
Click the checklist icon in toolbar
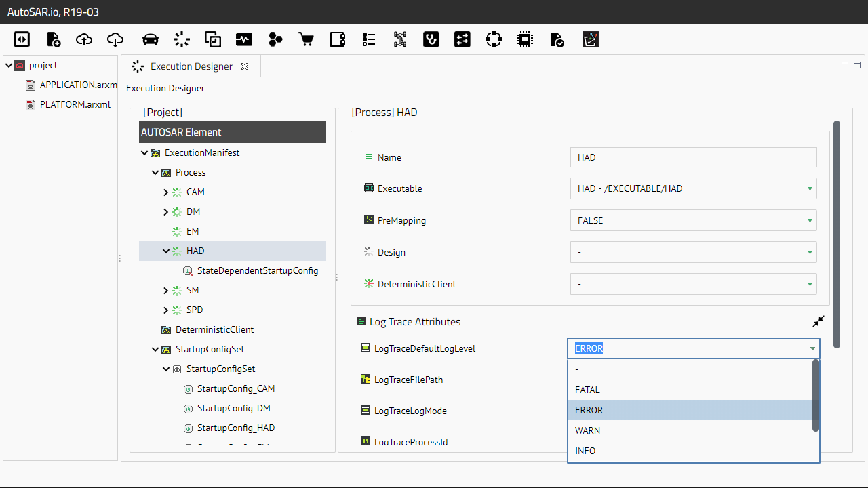pos(369,39)
